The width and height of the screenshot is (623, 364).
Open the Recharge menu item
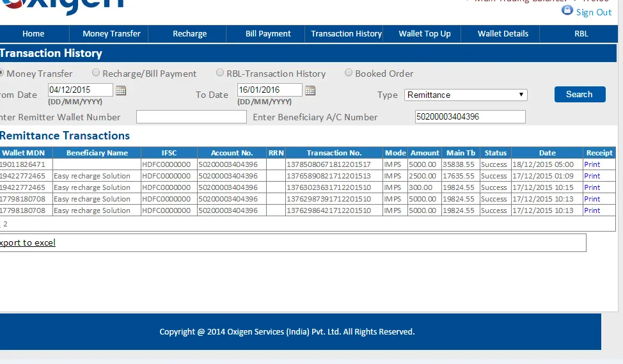pos(189,34)
